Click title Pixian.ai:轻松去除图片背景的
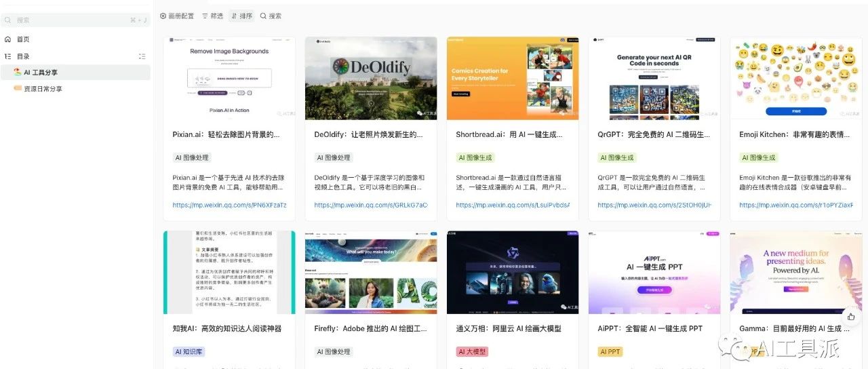Screen dimensions: 868x369 226,134
